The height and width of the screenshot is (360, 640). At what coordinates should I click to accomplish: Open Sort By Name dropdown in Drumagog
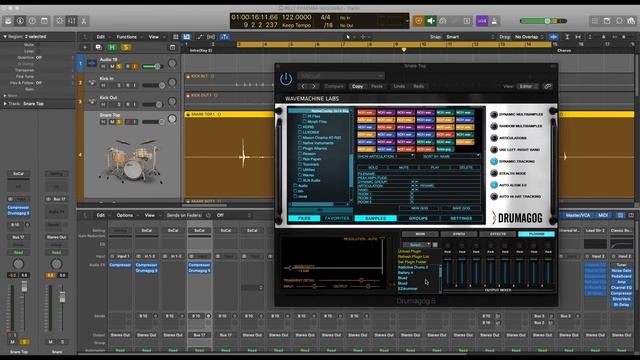pos(451,156)
